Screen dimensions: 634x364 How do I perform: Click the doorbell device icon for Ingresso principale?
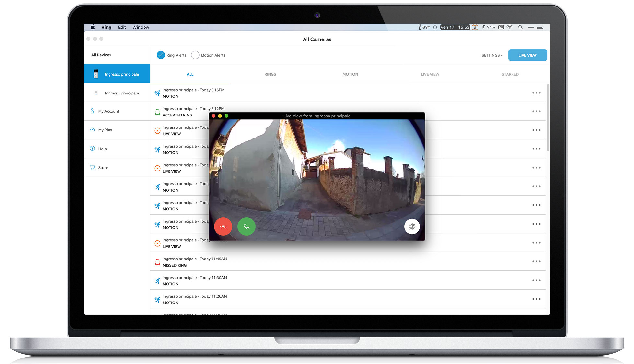point(96,74)
